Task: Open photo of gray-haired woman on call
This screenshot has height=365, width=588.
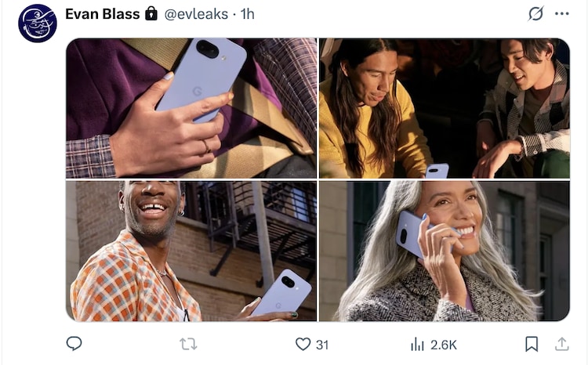Action: coord(445,251)
